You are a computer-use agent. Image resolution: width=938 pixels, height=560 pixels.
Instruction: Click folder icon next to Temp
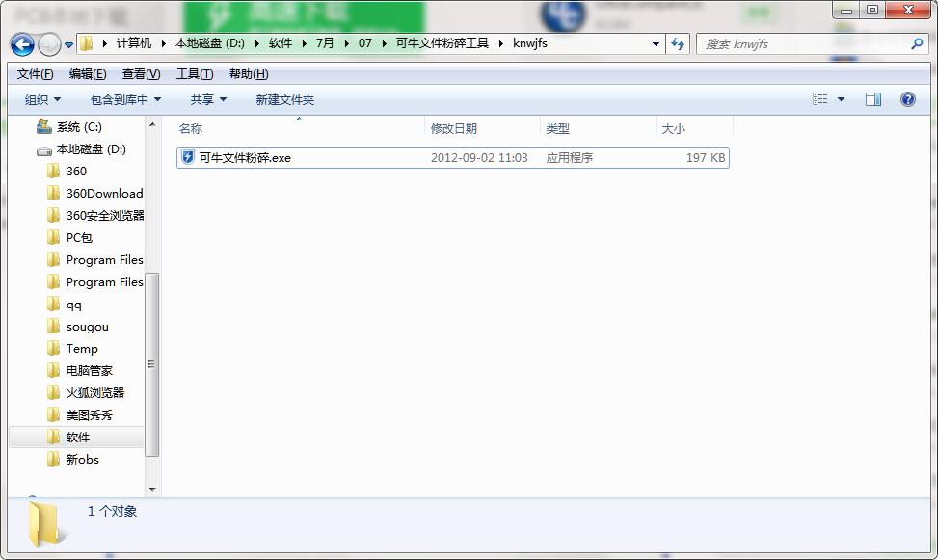point(53,348)
